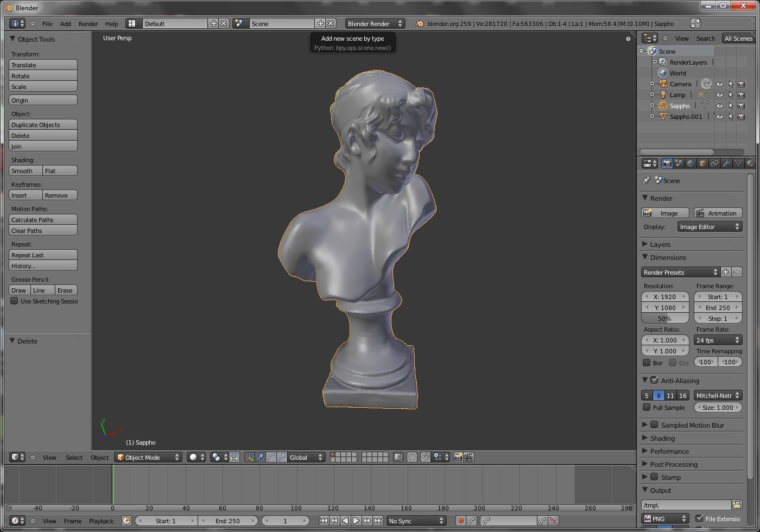The image size is (760, 532).
Task: Open the No Sync dropdown
Action: pyautogui.click(x=416, y=521)
